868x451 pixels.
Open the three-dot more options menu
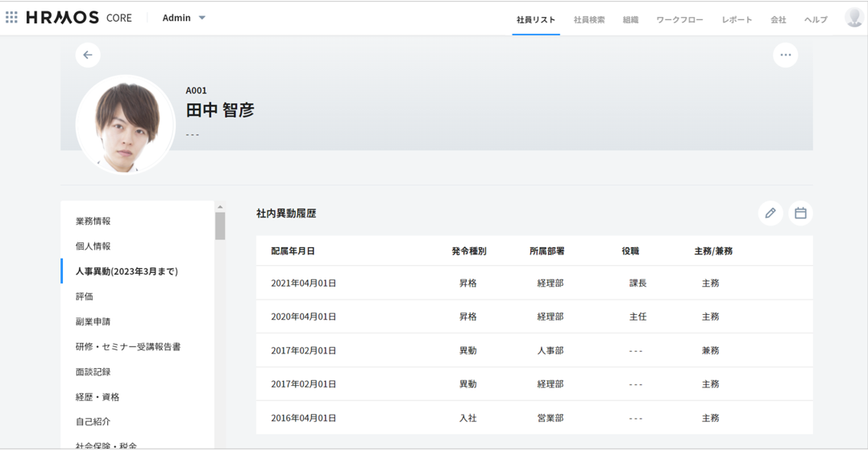point(785,55)
